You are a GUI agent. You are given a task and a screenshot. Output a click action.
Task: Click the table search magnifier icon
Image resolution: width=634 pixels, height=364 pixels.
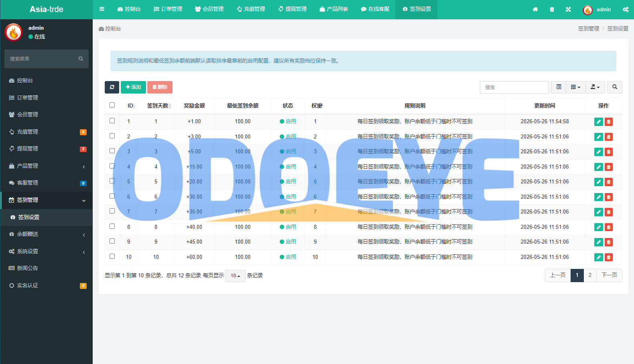(614, 87)
